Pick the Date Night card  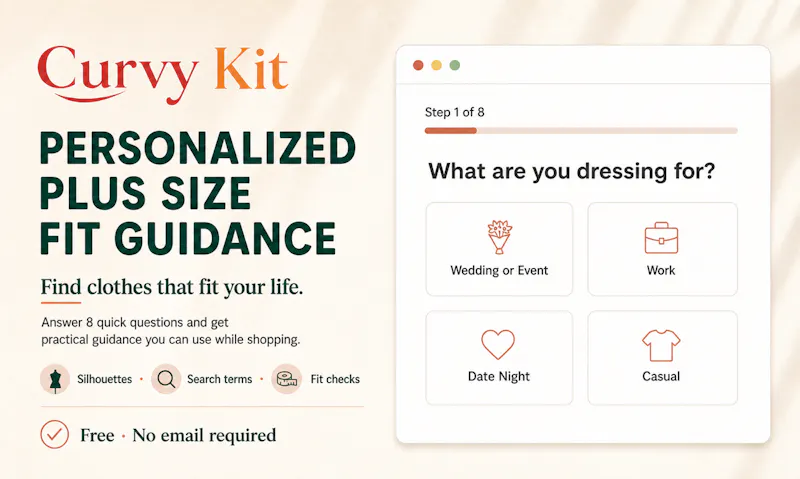(499, 358)
